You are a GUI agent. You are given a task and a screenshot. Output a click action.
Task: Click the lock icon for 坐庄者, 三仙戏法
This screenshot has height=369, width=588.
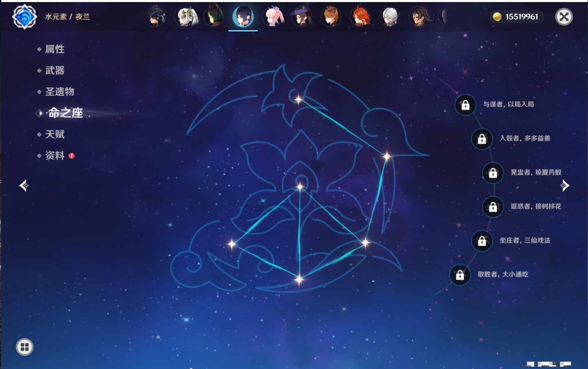point(482,241)
